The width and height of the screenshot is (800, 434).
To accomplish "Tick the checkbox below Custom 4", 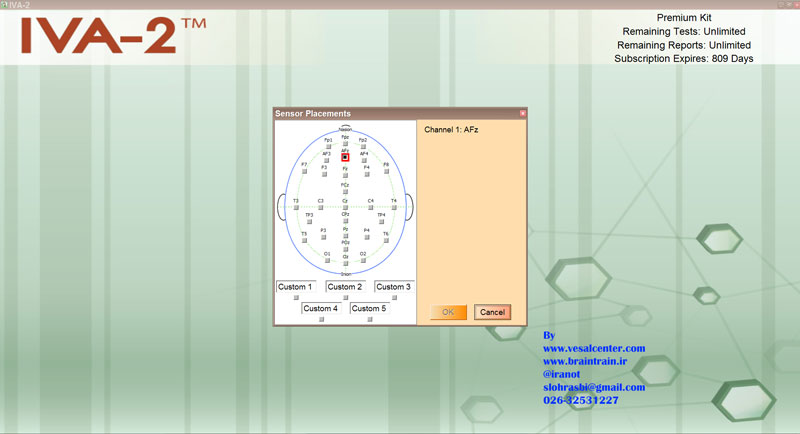I will [321, 319].
